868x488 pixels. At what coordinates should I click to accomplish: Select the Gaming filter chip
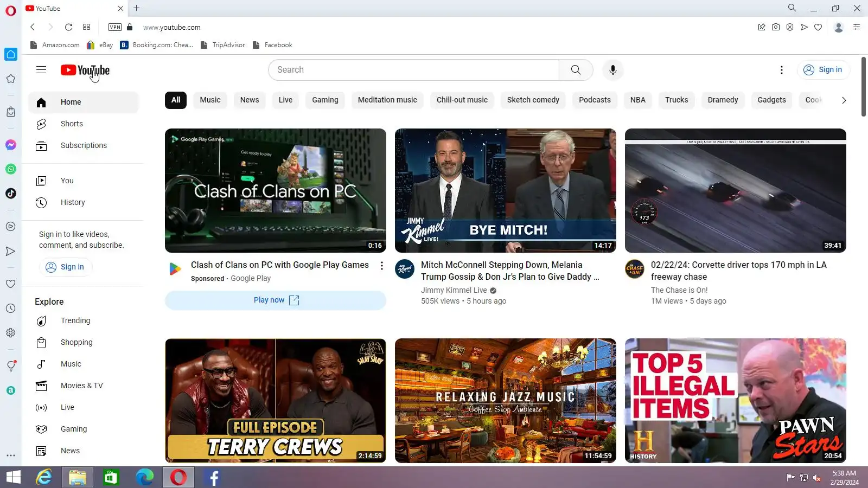pos(325,100)
